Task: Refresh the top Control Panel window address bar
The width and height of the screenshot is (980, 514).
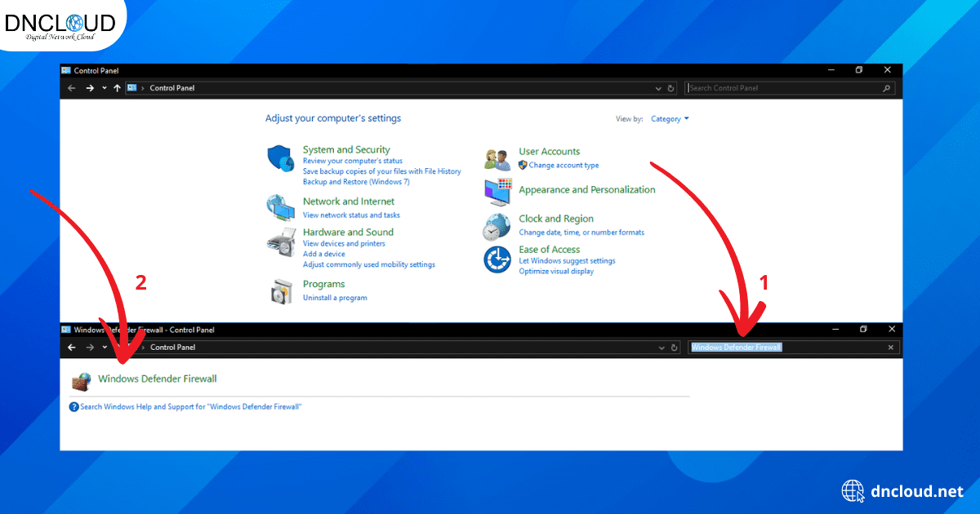Action: 671,88
